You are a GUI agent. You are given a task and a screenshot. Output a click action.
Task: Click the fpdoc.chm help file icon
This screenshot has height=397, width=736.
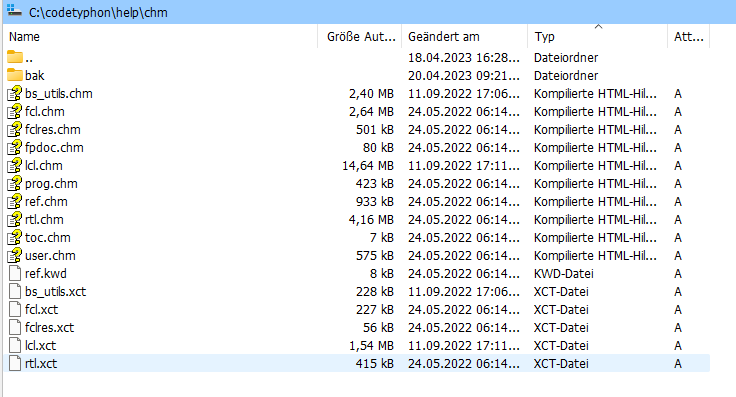pyautogui.click(x=15, y=147)
